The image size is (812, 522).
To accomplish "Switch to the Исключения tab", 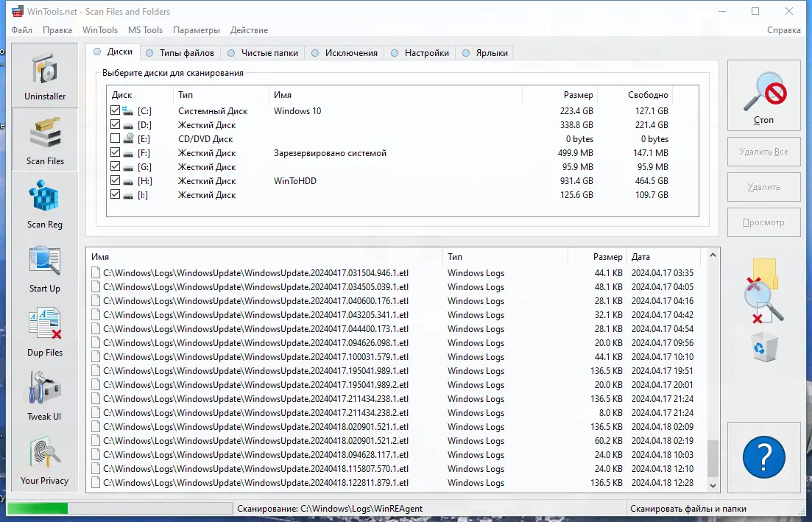I will pyautogui.click(x=345, y=53).
